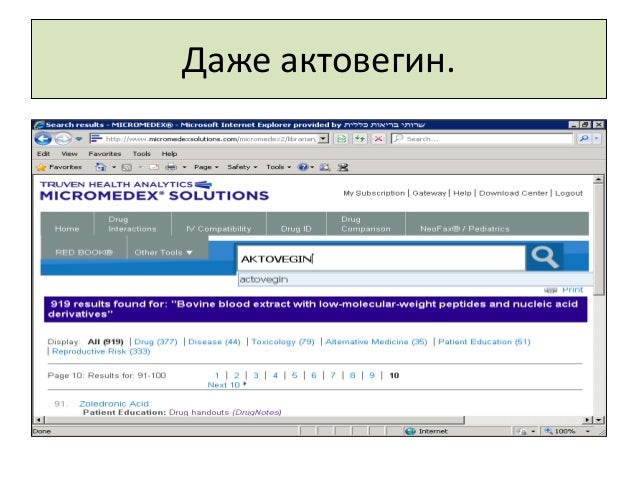Go to results page 5
This screenshot has height=479, width=638.
(x=294, y=375)
